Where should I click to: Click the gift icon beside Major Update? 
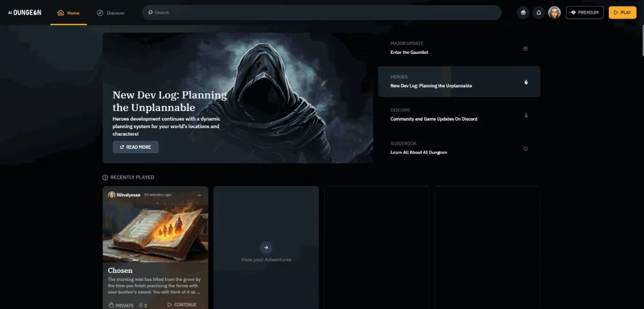526,49
